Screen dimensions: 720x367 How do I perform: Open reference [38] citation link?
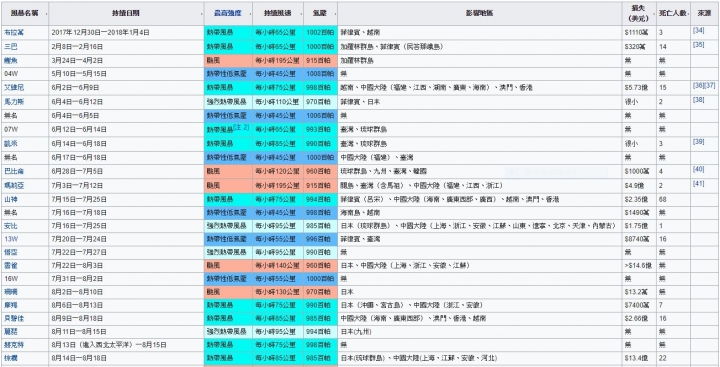pyautogui.click(x=698, y=100)
